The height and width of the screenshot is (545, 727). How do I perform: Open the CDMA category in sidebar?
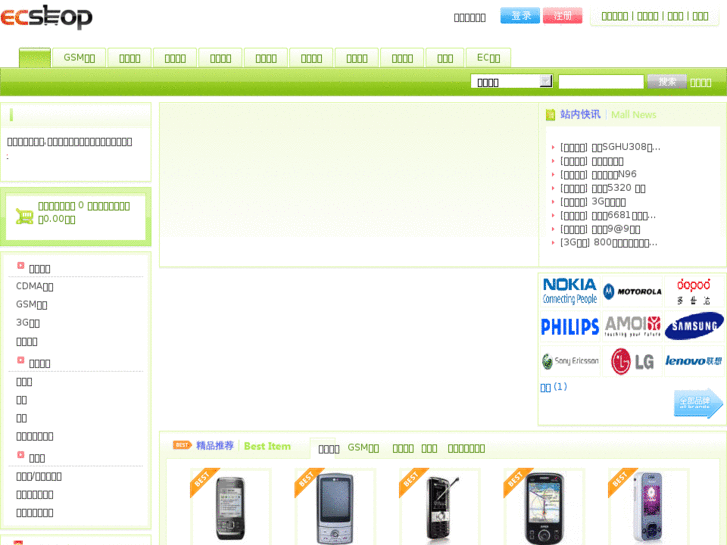click(x=34, y=286)
